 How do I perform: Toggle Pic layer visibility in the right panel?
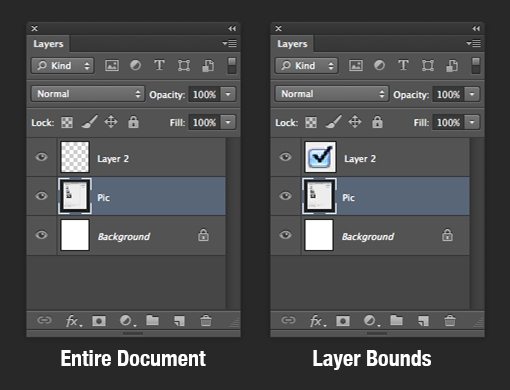[x=285, y=196]
